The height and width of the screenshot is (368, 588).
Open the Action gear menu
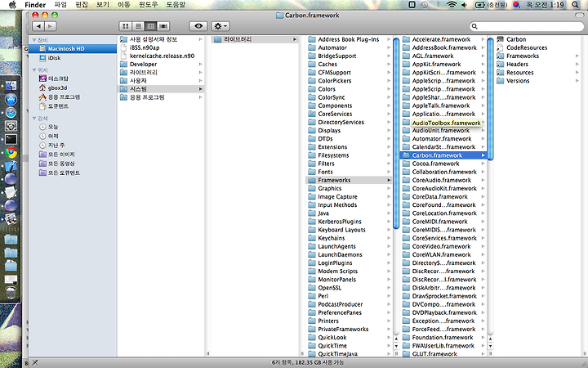coord(220,26)
